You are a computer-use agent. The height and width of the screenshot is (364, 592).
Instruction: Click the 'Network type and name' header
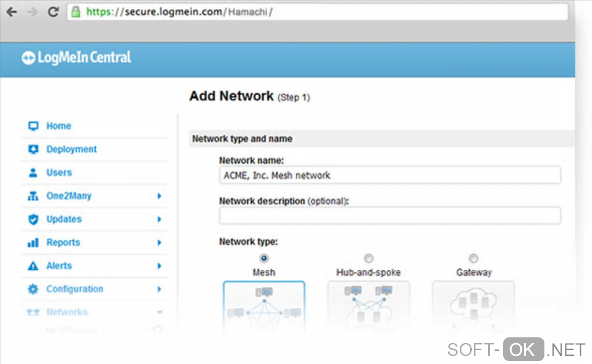click(242, 139)
